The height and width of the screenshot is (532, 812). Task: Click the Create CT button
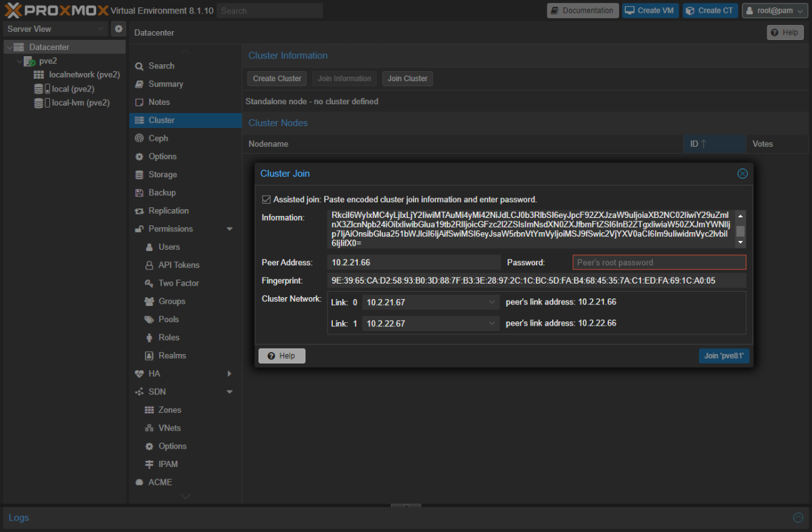pos(710,11)
